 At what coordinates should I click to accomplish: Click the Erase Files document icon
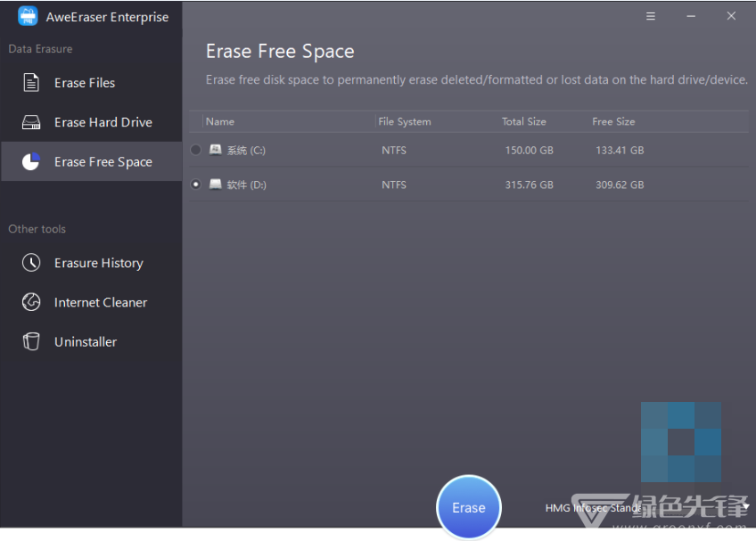pyautogui.click(x=31, y=83)
